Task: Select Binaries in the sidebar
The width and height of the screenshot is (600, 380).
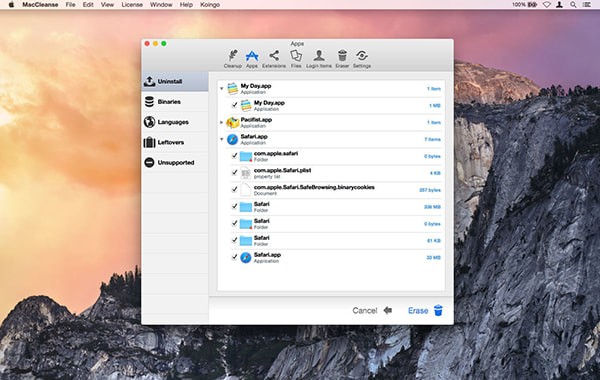Action: (175, 101)
